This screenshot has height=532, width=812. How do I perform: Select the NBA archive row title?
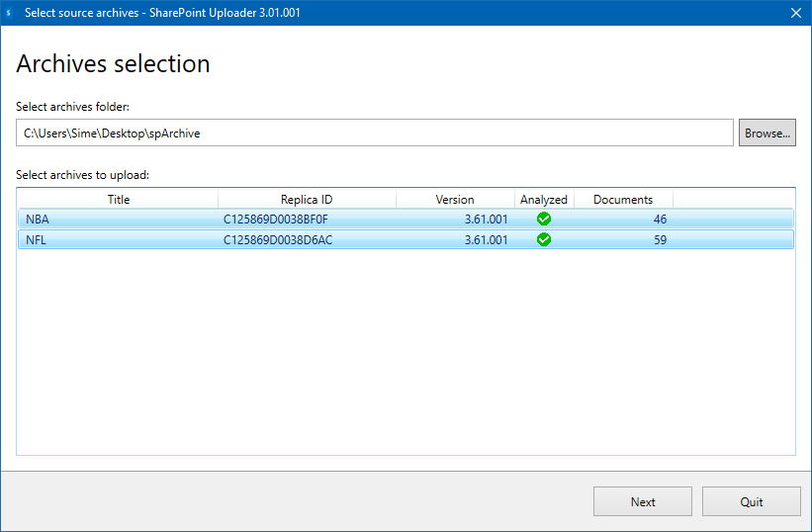click(38, 220)
